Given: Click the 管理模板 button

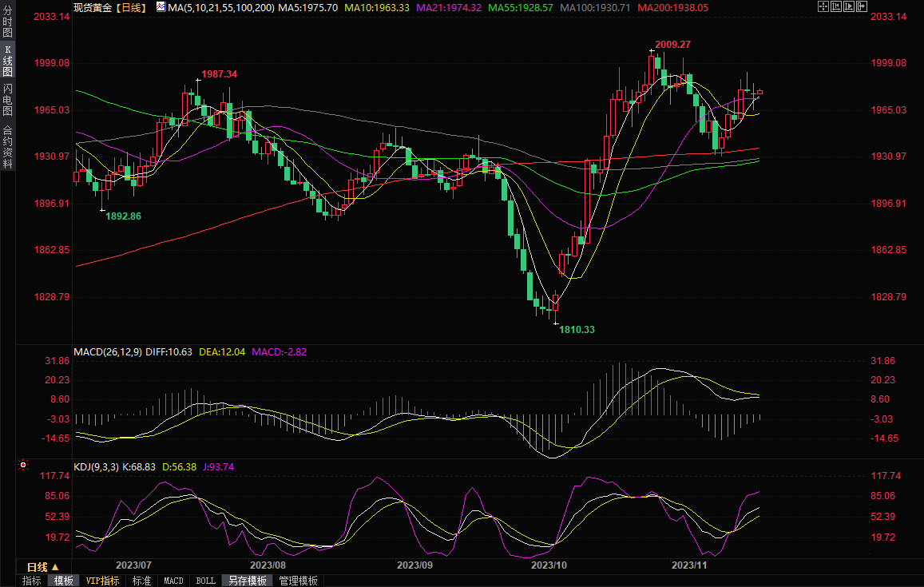Looking at the screenshot, I should pos(298,581).
